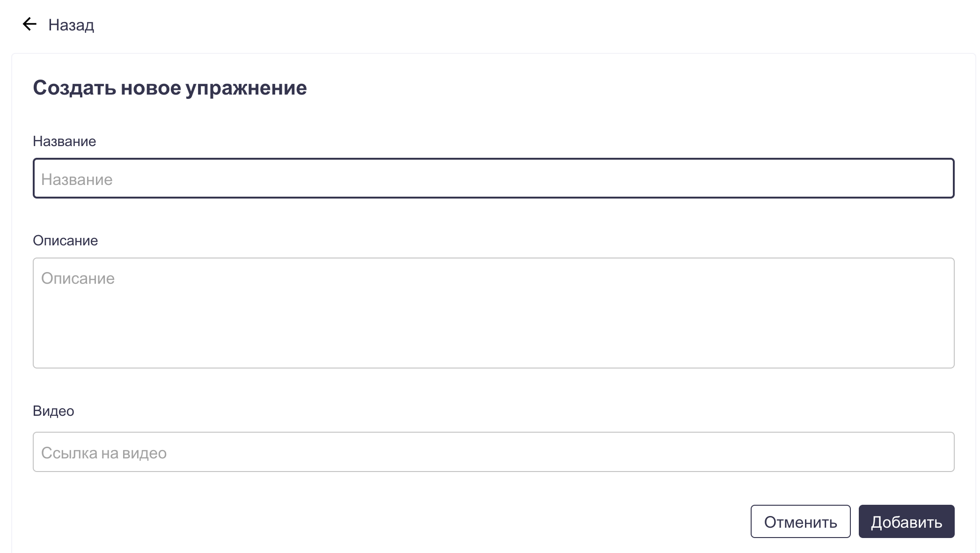
Task: Return to previous page with left arrow
Action: tap(29, 24)
